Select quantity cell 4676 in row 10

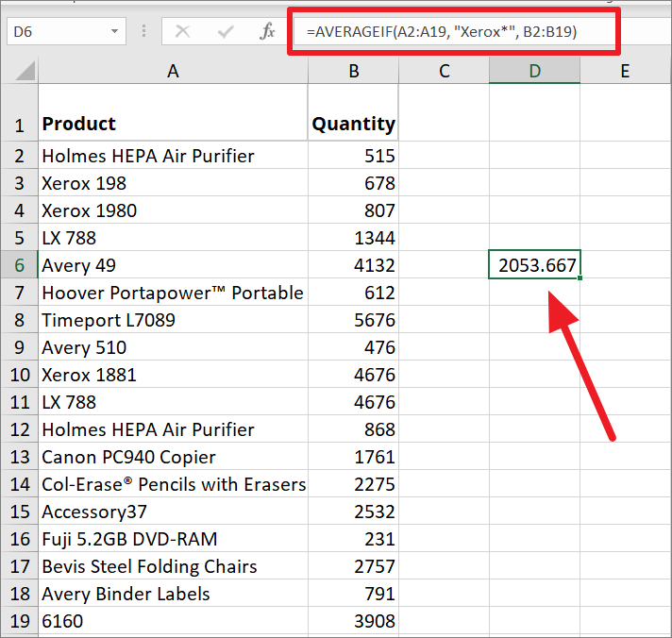(x=353, y=375)
